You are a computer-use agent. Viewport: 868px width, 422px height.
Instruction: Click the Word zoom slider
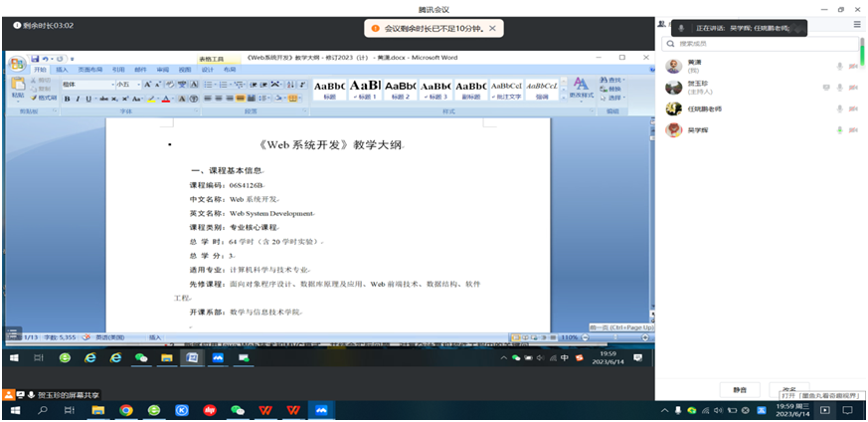pos(617,337)
